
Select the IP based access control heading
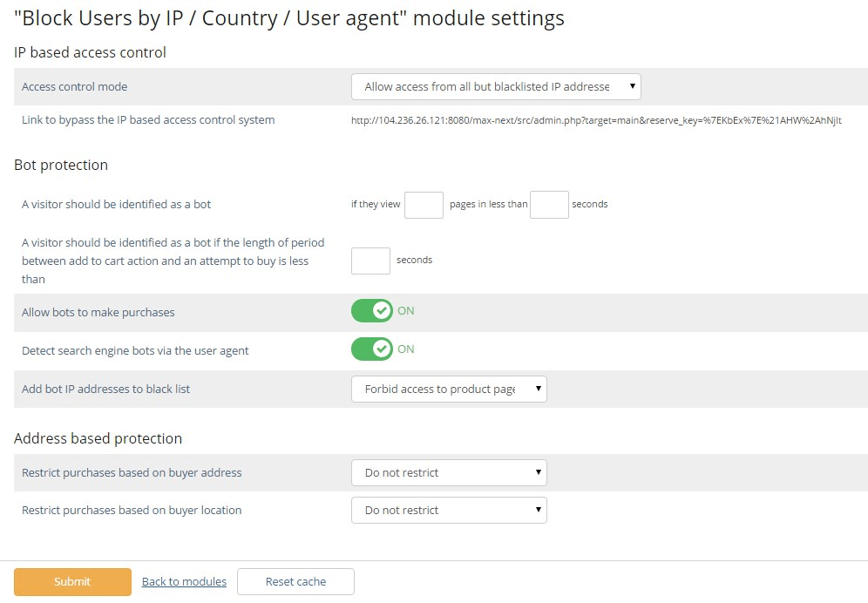[91, 52]
